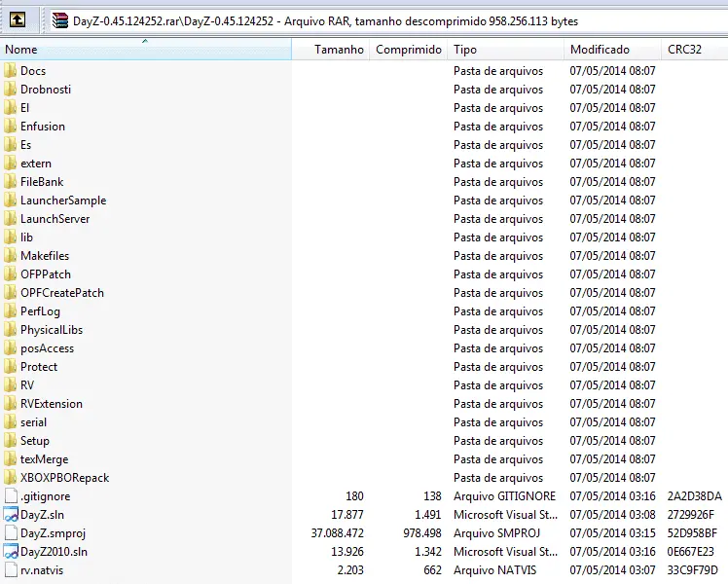
Task: Click the 07/05/2014 03:08 modified date
Action: point(612,515)
